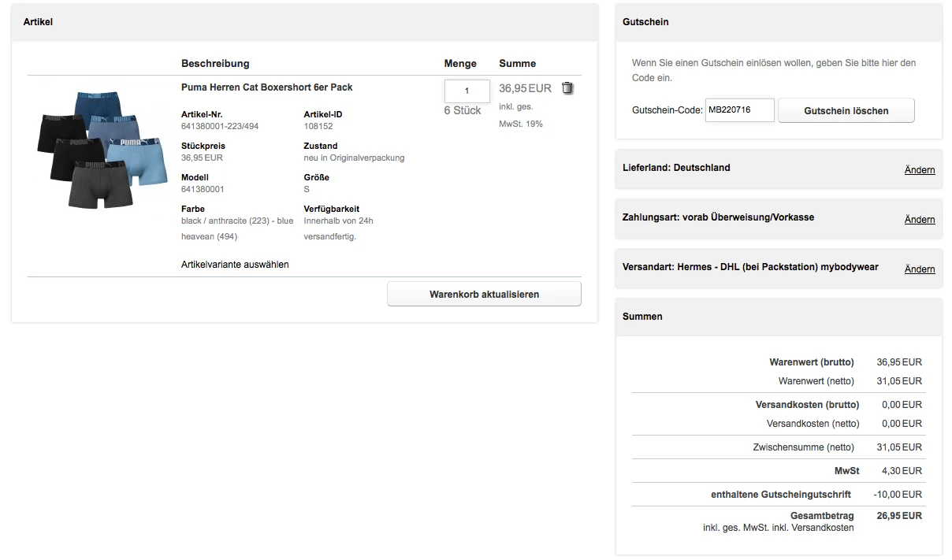Click the Versandkosten (netto) amount

(902, 424)
